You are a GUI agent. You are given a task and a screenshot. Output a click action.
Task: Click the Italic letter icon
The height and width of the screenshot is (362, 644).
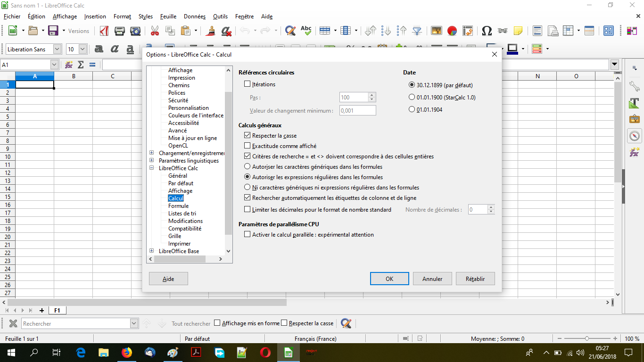pos(115,49)
